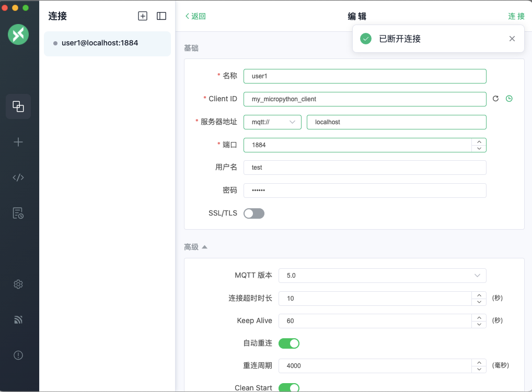Add new connection with plus box icon

(143, 16)
